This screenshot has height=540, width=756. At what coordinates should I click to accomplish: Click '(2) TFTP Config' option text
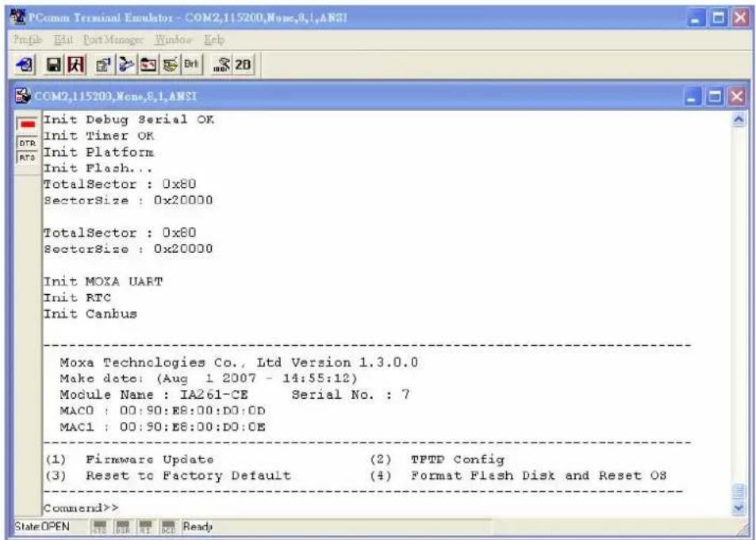(437, 459)
